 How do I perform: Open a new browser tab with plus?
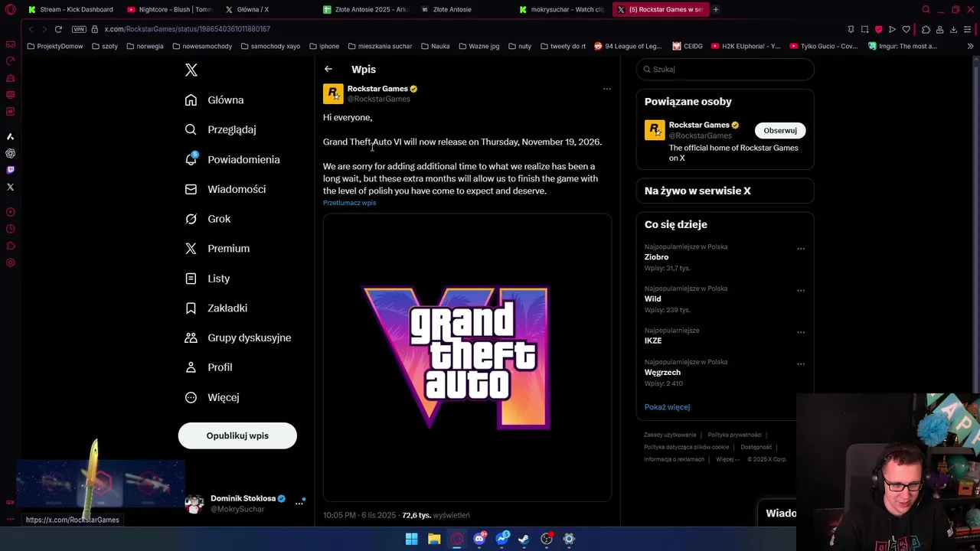coord(716,9)
